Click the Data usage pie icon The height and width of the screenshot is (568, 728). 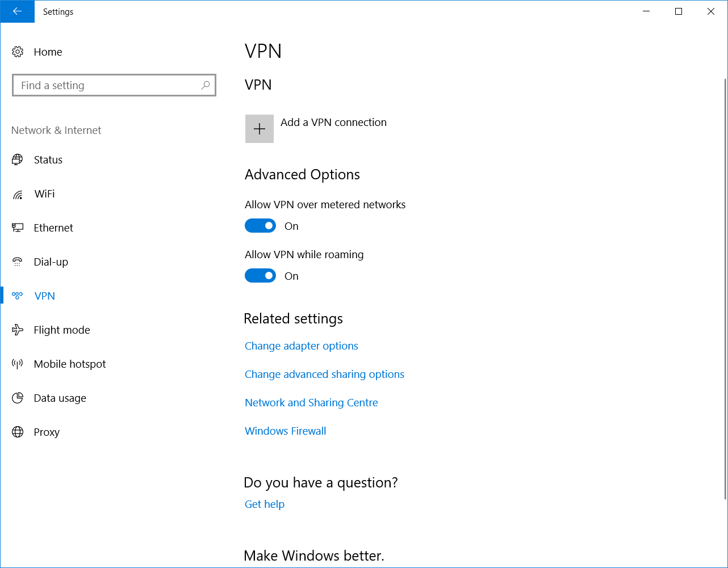point(18,398)
